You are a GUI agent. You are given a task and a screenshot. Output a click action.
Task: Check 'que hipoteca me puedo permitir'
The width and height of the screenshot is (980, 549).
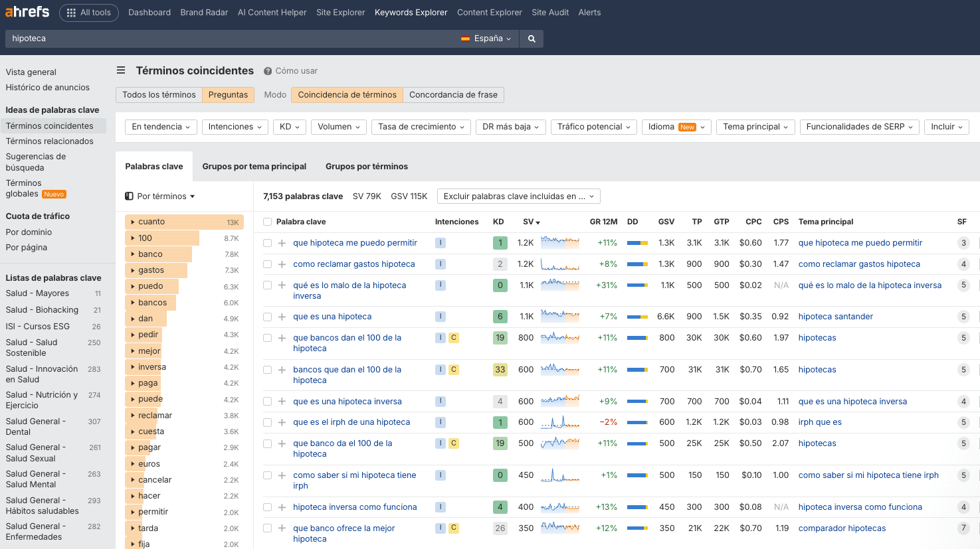click(x=266, y=242)
